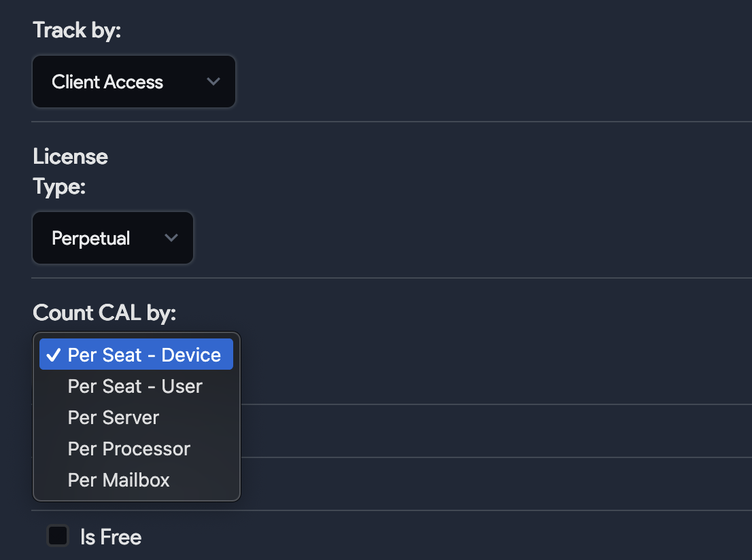752x560 pixels.
Task: Click the checkmark beside Per Seat - Device
Action: point(54,355)
